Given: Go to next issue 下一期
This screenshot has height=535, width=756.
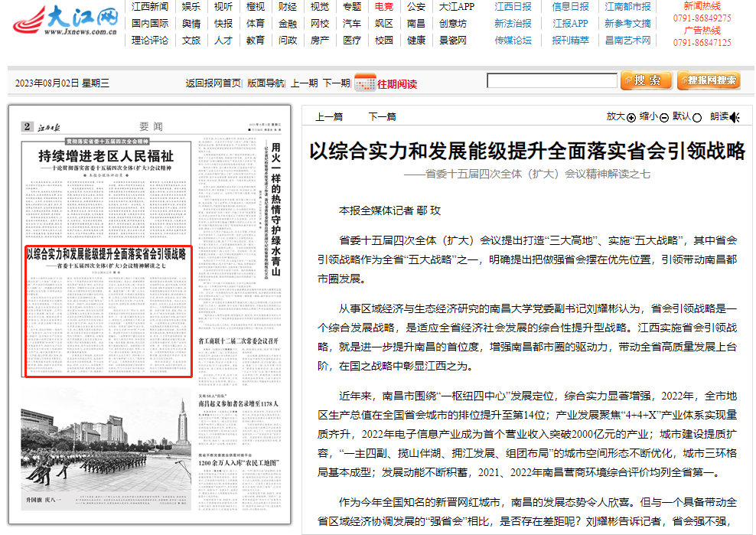Looking at the screenshot, I should tap(336, 83).
